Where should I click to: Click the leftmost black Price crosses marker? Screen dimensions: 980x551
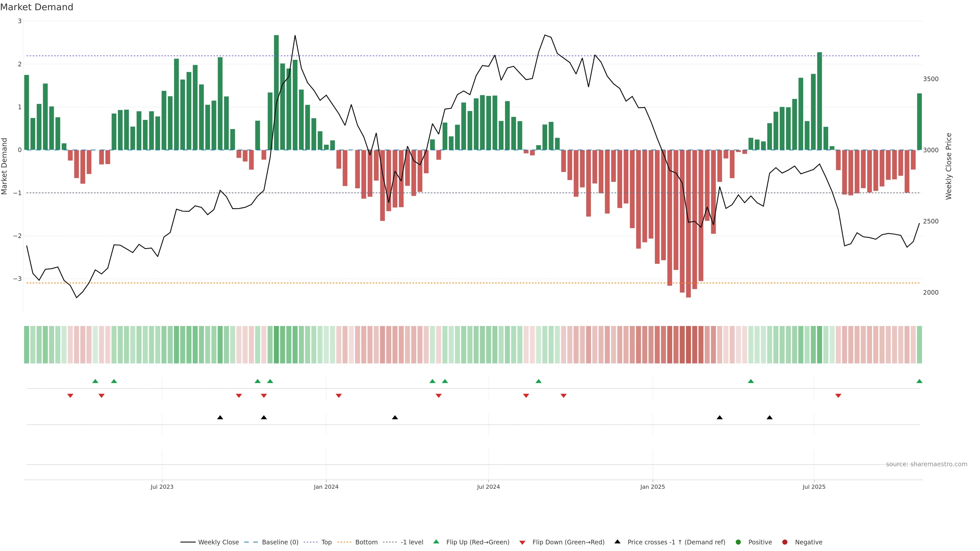[220, 418]
